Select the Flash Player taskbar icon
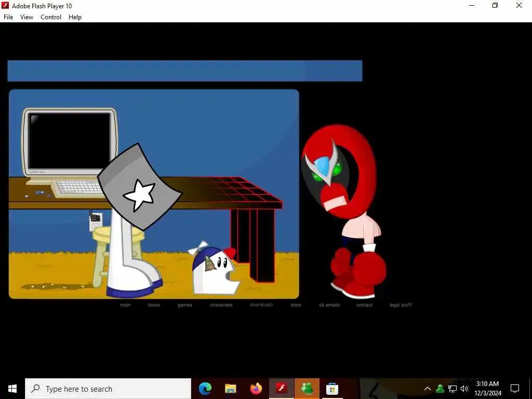The height and width of the screenshot is (399, 532). point(281,389)
